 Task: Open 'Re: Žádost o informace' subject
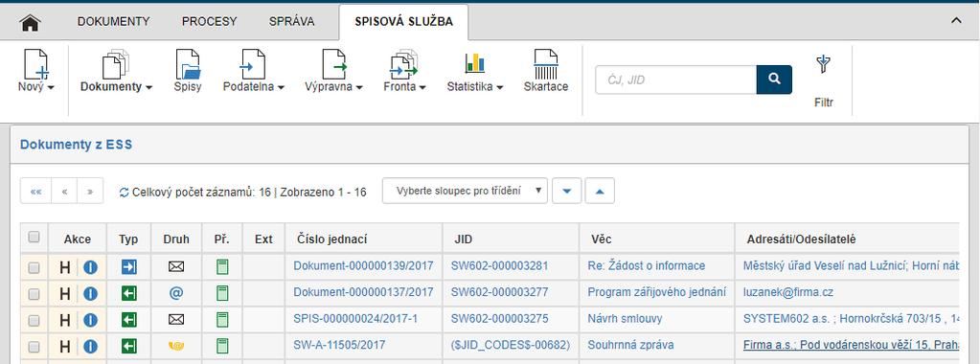click(647, 265)
